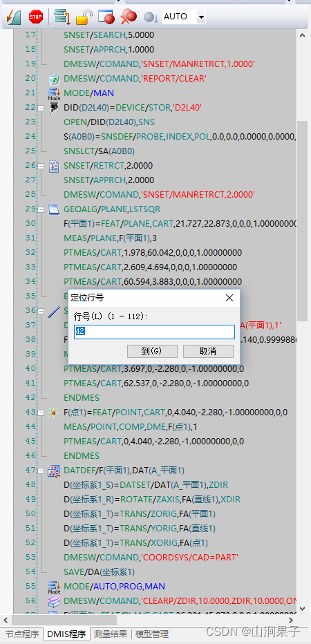Click ENDMES on line 42

point(82,397)
